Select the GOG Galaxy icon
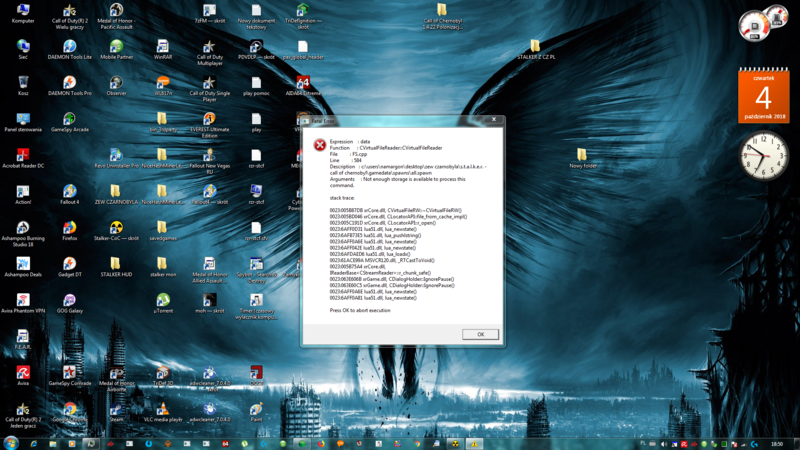The image size is (800, 450). 70,304
